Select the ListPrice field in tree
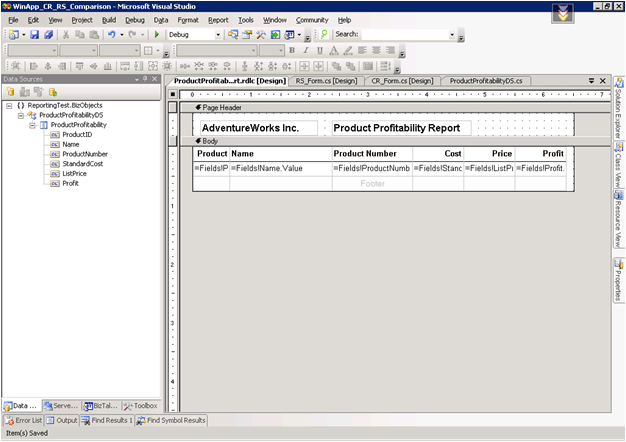The image size is (626, 442). [74, 174]
